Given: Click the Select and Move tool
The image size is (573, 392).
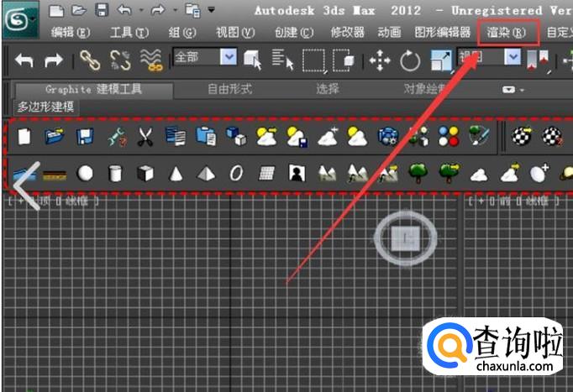Looking at the screenshot, I should tap(380, 60).
